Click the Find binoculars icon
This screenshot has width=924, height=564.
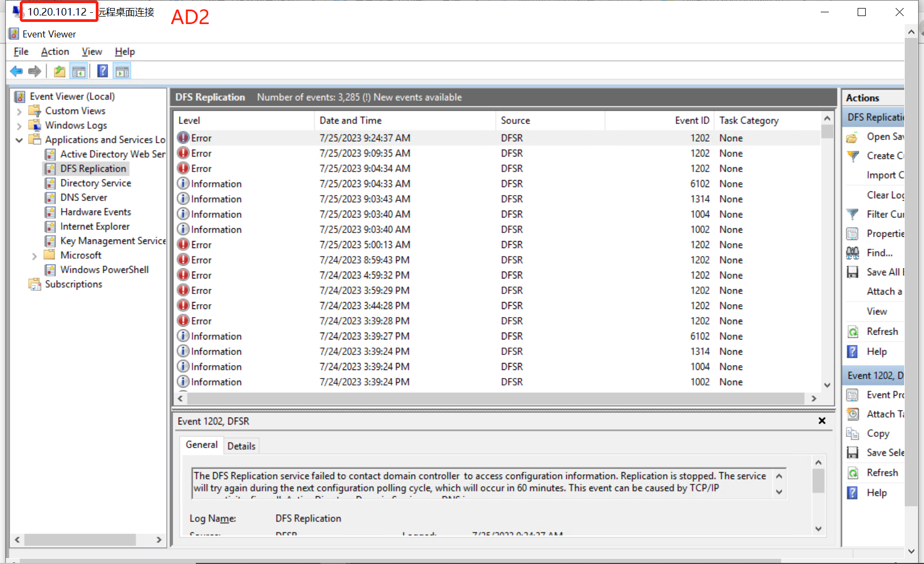pyautogui.click(x=852, y=253)
